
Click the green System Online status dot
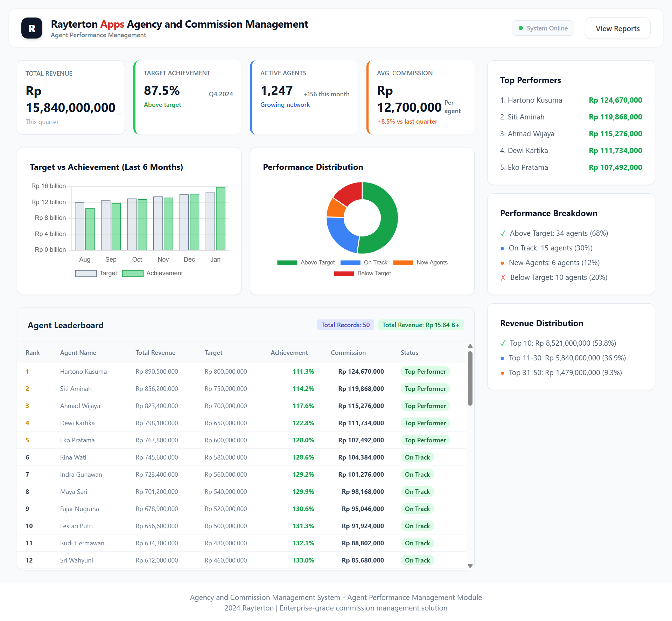pyautogui.click(x=521, y=28)
